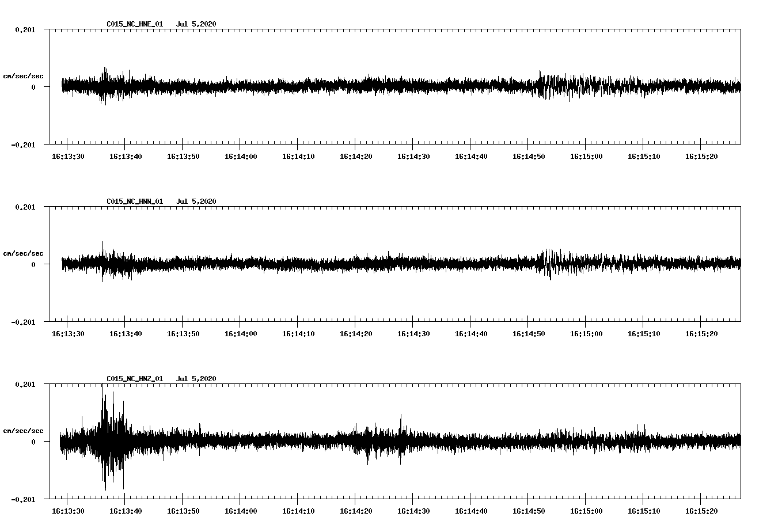Viewport: 782px width, 532px height.
Task: Select the 16:15:00 time label on HNN plot
Action: click(x=586, y=334)
